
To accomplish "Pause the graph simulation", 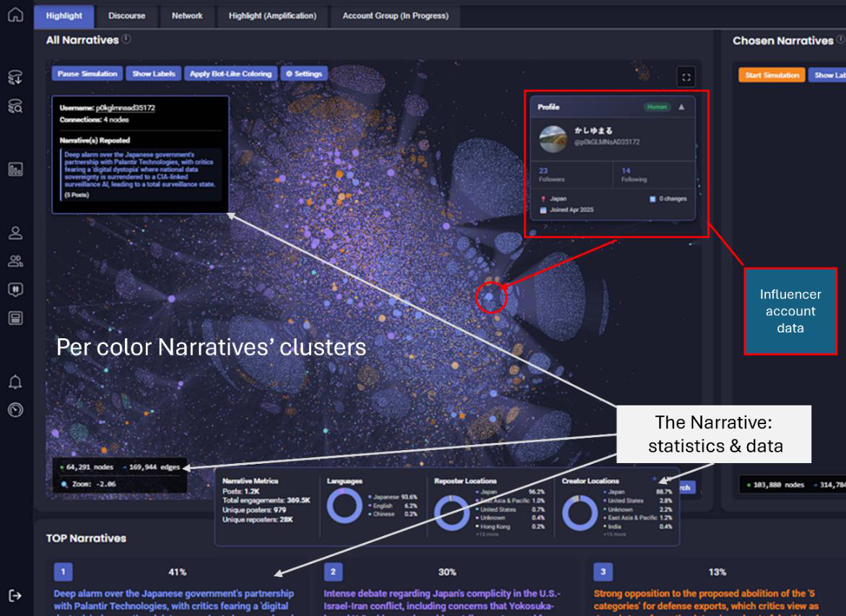I will pos(87,74).
